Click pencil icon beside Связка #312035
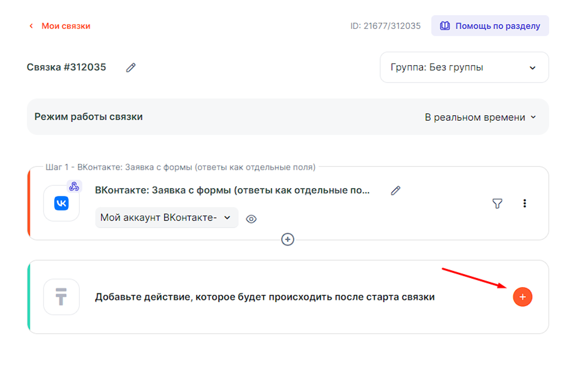The image size is (588, 369). pyautogui.click(x=131, y=68)
